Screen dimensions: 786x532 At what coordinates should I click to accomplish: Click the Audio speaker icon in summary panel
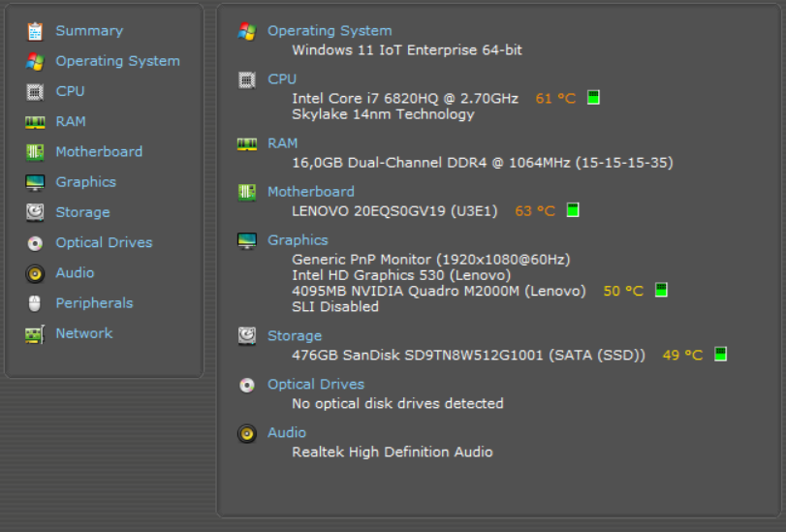pos(246,433)
